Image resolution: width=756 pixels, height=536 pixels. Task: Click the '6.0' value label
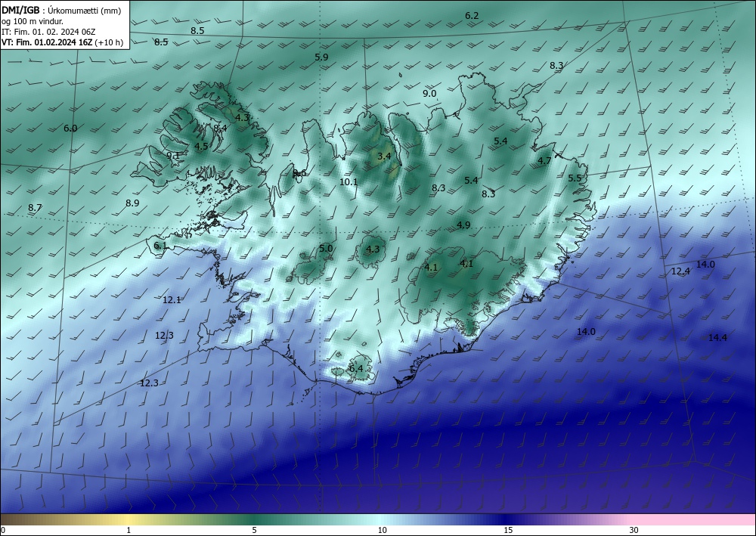pyautogui.click(x=70, y=129)
